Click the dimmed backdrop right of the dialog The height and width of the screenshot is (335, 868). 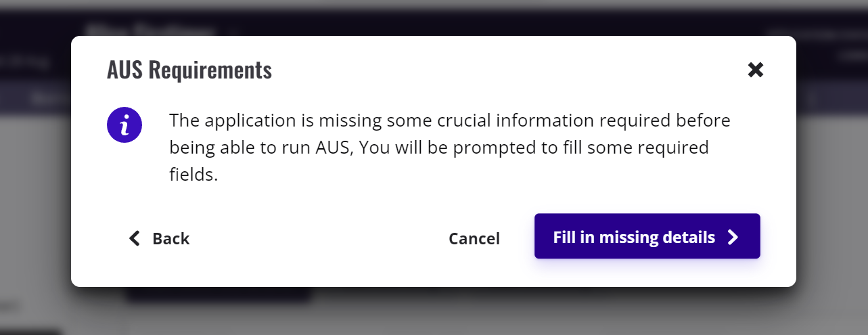[x=832, y=203]
